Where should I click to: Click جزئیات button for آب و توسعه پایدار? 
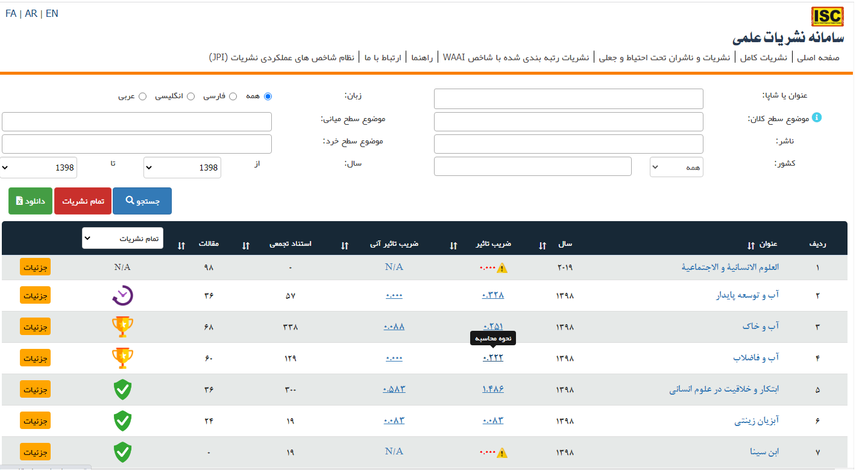point(35,295)
